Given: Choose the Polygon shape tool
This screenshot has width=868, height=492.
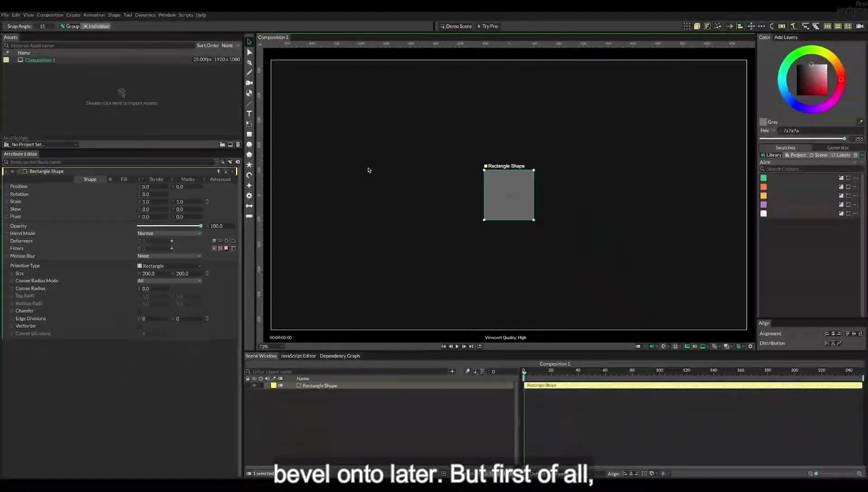Looking at the screenshot, I should click(249, 155).
